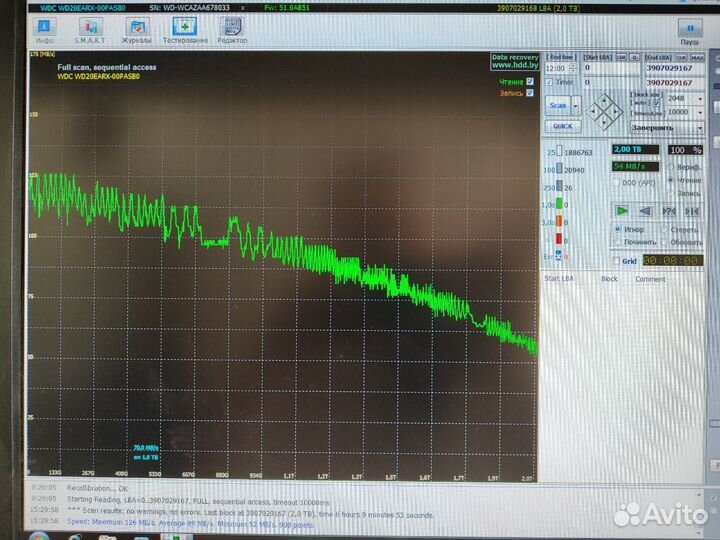Click the green play arrow button
The image size is (720, 540).
pyautogui.click(x=622, y=210)
